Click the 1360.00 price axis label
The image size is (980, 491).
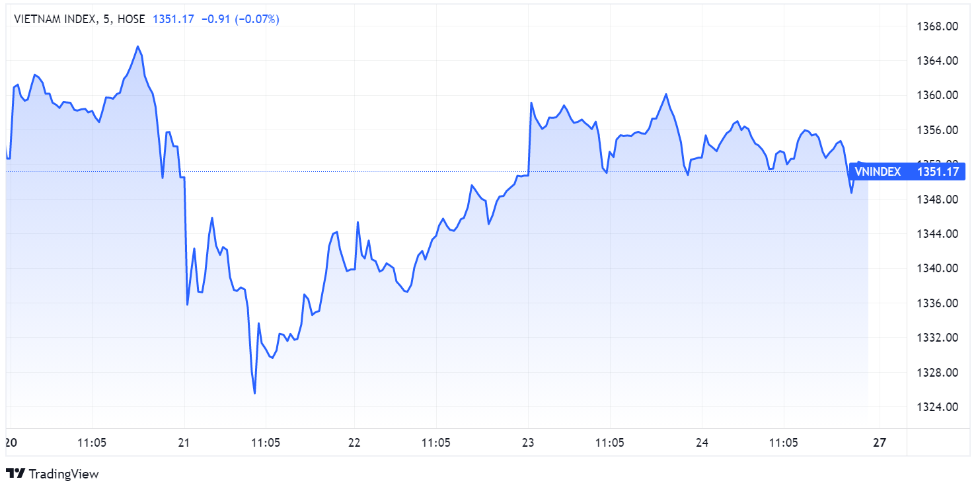tap(939, 95)
